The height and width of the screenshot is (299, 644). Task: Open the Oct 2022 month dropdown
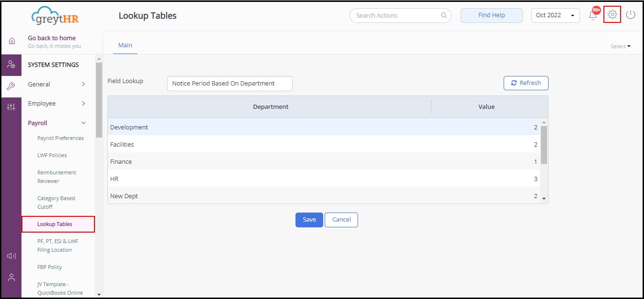click(555, 15)
